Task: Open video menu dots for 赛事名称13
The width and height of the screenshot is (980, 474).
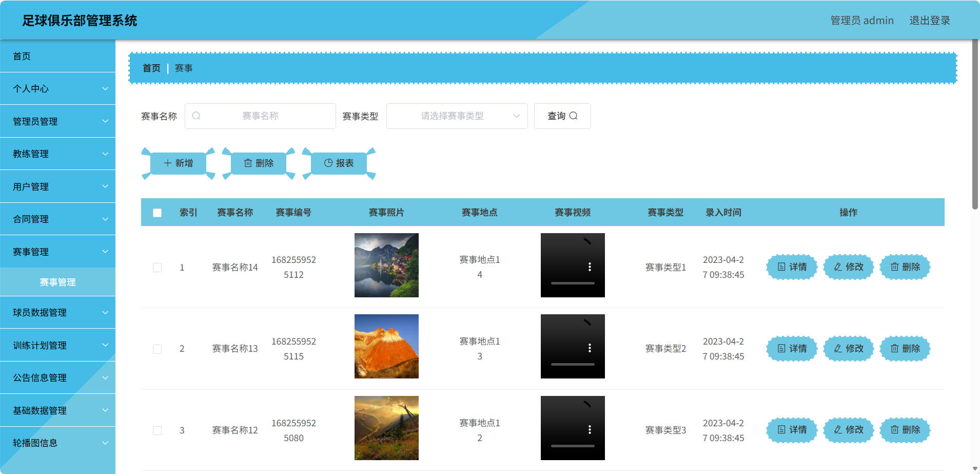Action: click(x=590, y=348)
